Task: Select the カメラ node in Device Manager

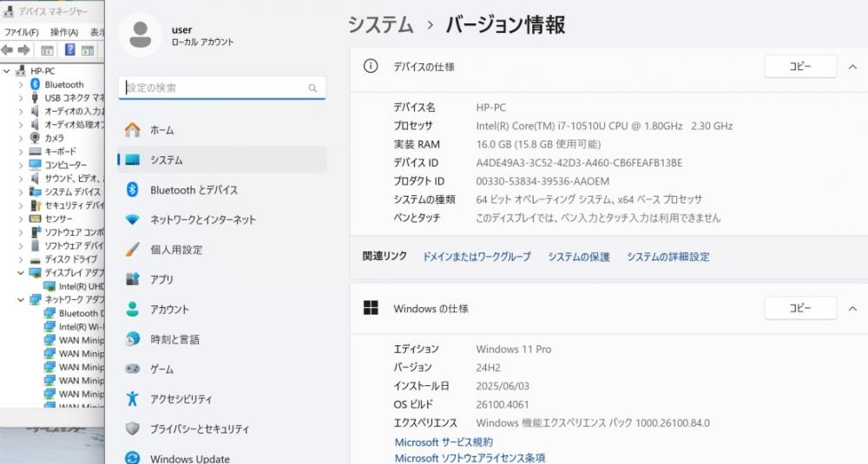Action: (54, 138)
